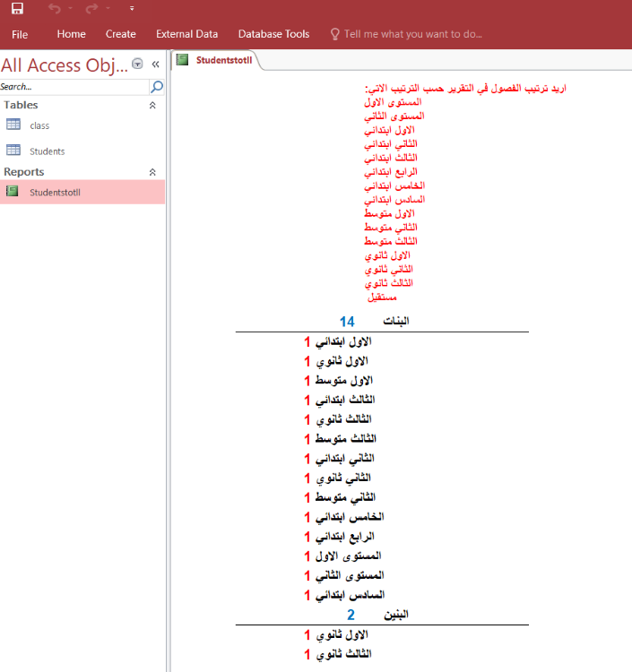The width and height of the screenshot is (632, 672).
Task: Collapse the navigation pane with double chevron
Action: pos(155,65)
